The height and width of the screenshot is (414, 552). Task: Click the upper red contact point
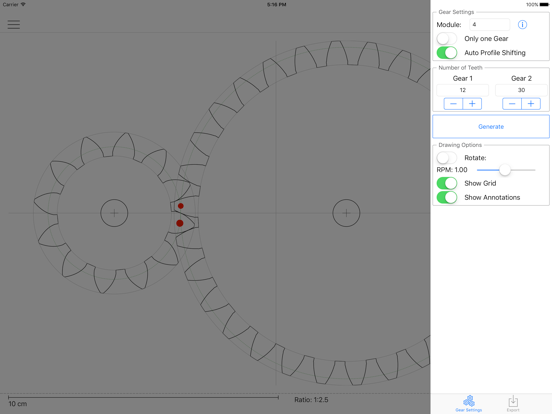[x=181, y=206]
